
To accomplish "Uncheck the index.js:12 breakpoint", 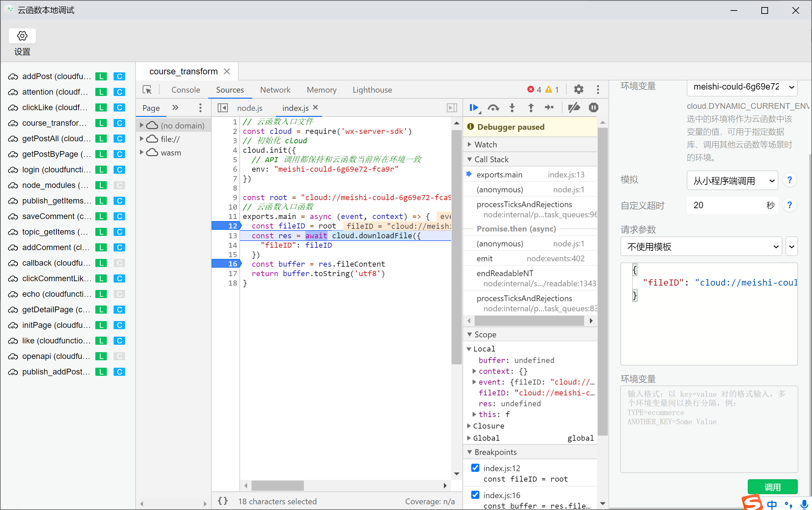I will coord(475,468).
